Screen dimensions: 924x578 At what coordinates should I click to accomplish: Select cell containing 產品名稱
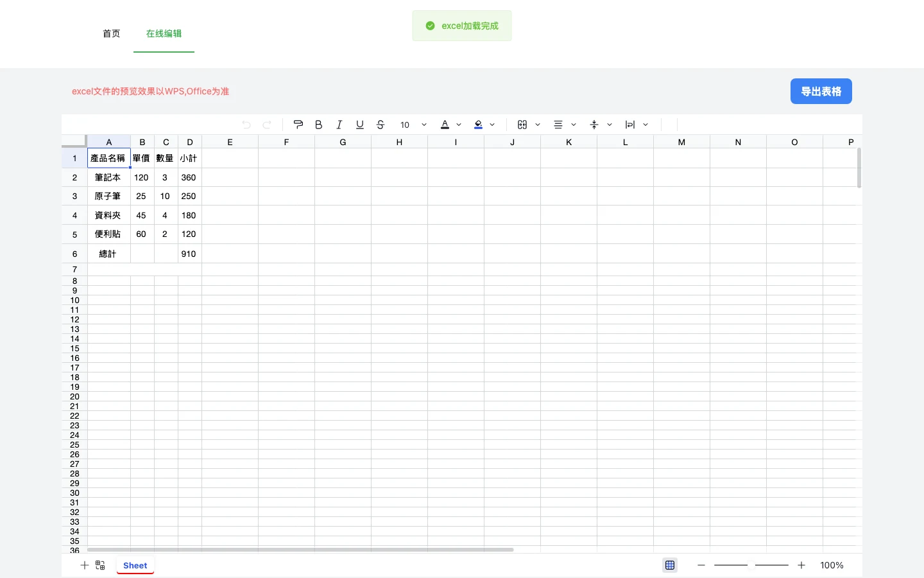point(109,158)
